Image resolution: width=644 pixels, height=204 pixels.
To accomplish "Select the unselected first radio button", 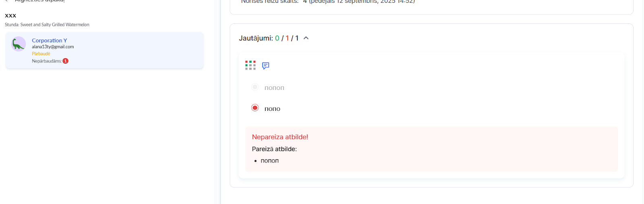I will pyautogui.click(x=255, y=87).
